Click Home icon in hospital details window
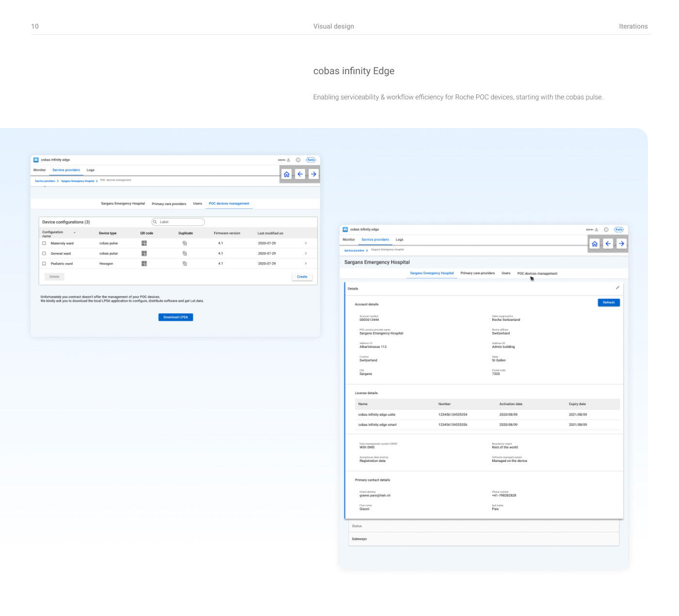Screen dimensions: 679x616 (595, 244)
